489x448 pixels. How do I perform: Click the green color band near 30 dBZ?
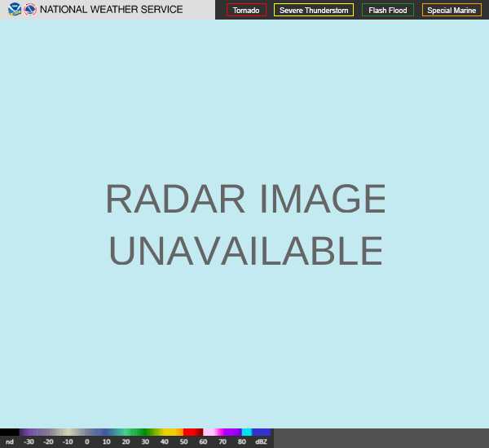(x=143, y=432)
